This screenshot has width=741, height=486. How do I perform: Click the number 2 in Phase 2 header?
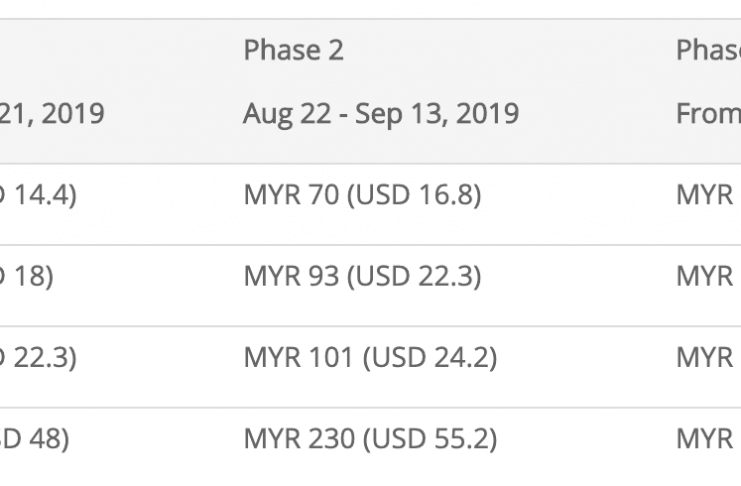pyautogui.click(x=336, y=51)
